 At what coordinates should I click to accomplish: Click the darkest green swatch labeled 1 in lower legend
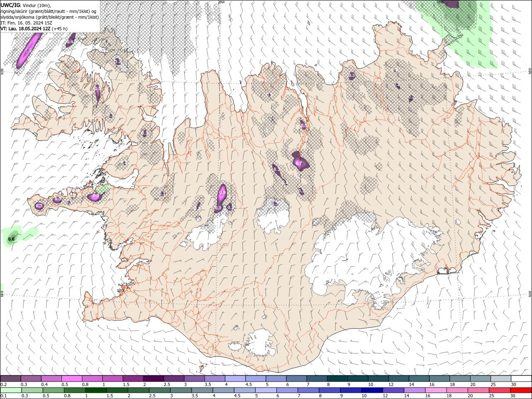(96, 390)
